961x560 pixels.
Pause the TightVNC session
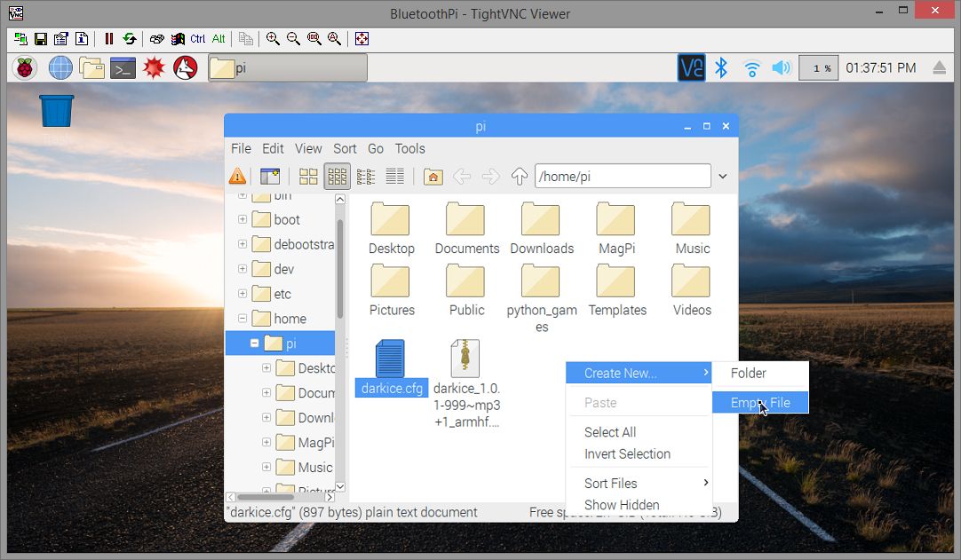click(x=109, y=39)
